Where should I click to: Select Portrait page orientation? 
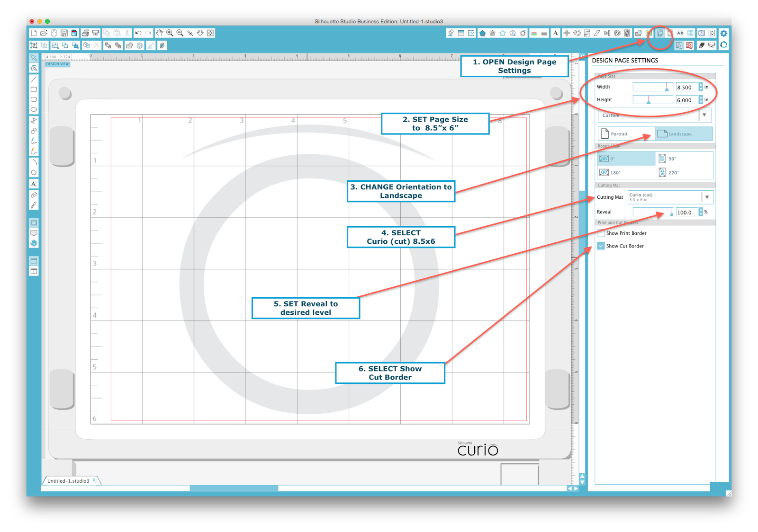pos(626,134)
